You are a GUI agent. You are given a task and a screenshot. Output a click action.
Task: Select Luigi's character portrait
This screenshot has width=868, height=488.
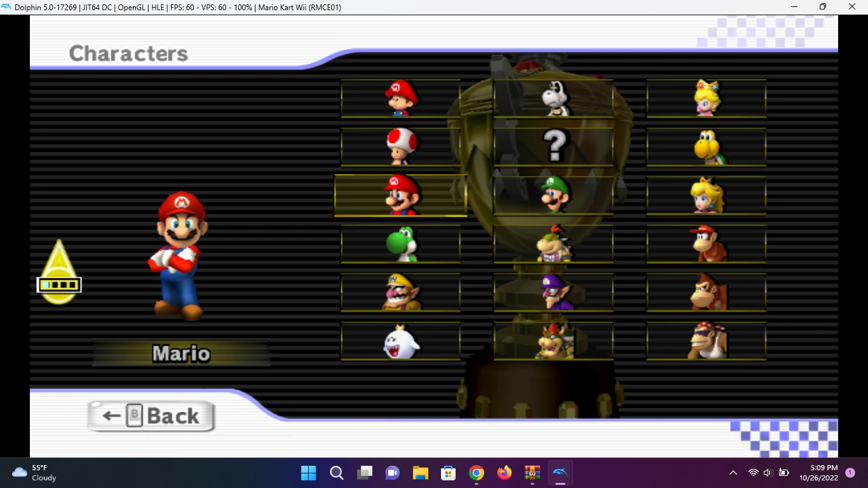coord(553,195)
